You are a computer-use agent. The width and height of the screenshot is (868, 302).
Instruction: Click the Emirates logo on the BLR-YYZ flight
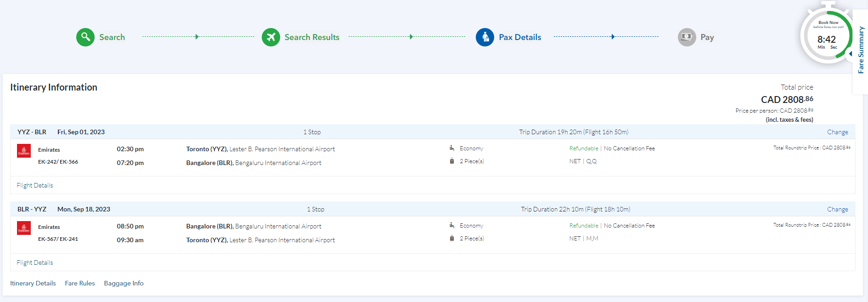tap(24, 228)
